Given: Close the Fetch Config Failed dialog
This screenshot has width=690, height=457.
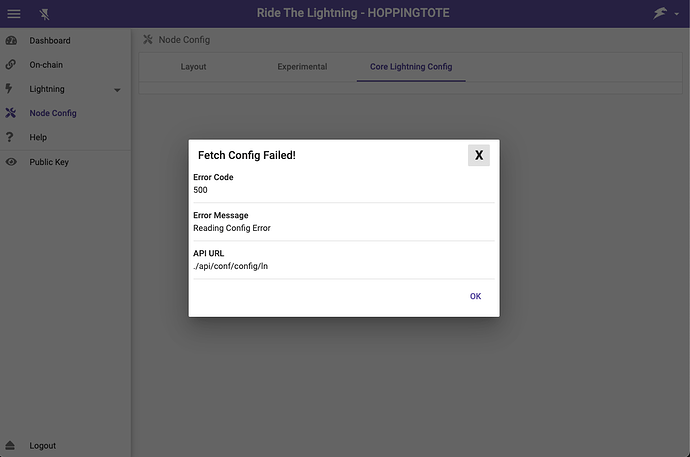Looking at the screenshot, I should tap(479, 155).
